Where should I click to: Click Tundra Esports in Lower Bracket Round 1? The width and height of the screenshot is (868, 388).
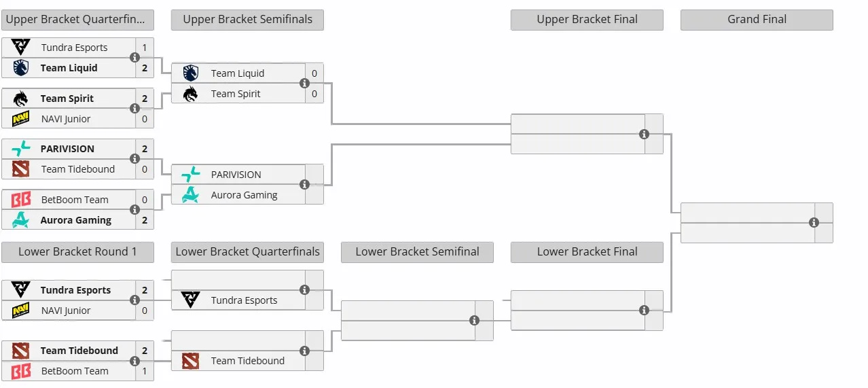75,290
